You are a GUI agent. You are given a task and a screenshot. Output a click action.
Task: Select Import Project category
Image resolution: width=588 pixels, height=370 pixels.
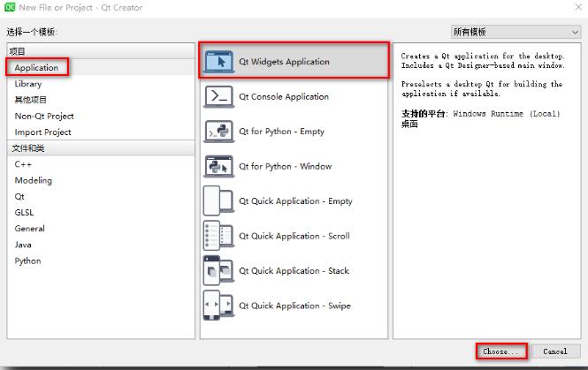coord(42,132)
